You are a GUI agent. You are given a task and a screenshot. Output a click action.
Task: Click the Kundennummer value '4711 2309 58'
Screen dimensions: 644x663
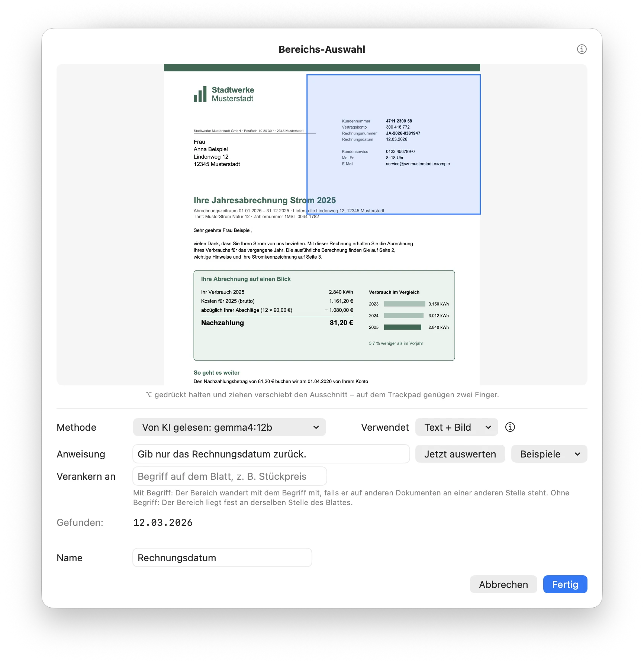[x=399, y=121]
